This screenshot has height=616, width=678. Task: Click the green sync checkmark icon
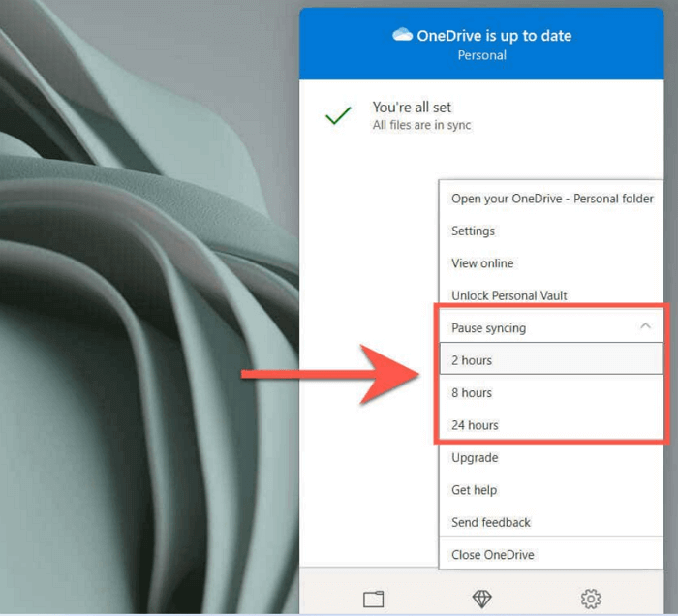tap(338, 115)
